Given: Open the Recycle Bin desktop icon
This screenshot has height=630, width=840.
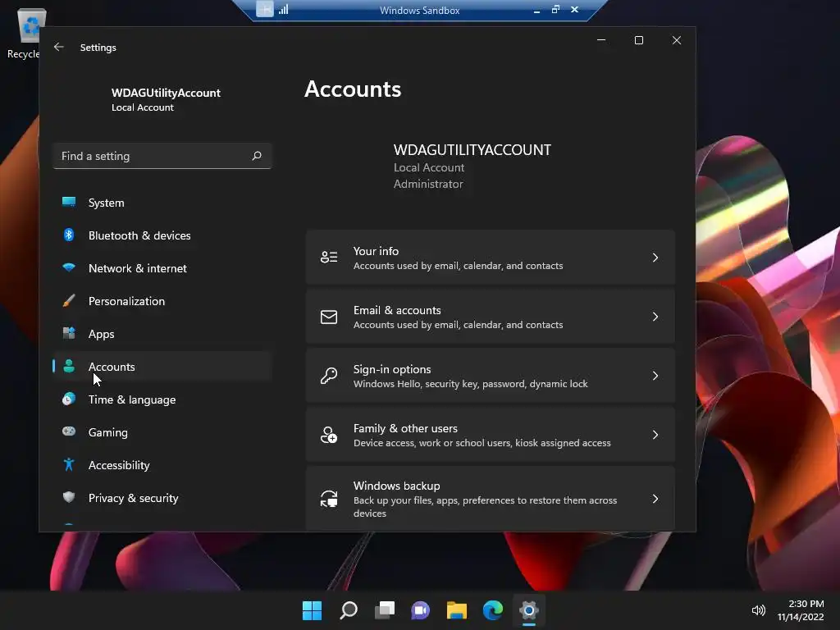Looking at the screenshot, I should point(28,33).
